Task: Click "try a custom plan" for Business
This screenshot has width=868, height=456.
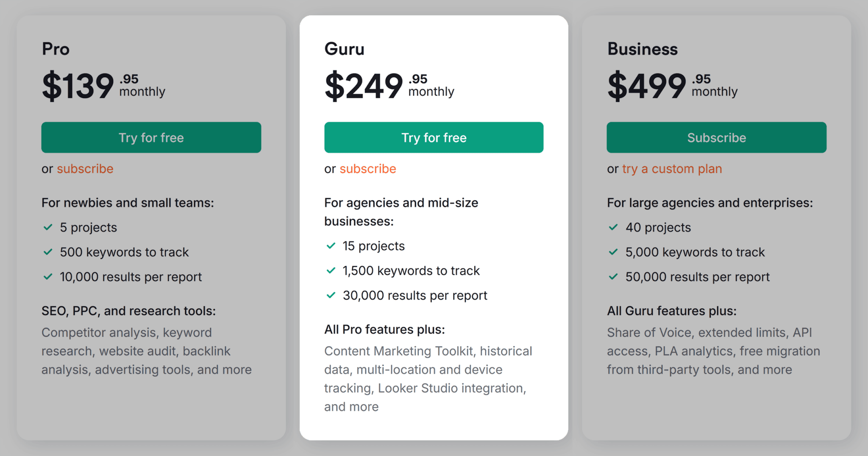Action: tap(671, 168)
